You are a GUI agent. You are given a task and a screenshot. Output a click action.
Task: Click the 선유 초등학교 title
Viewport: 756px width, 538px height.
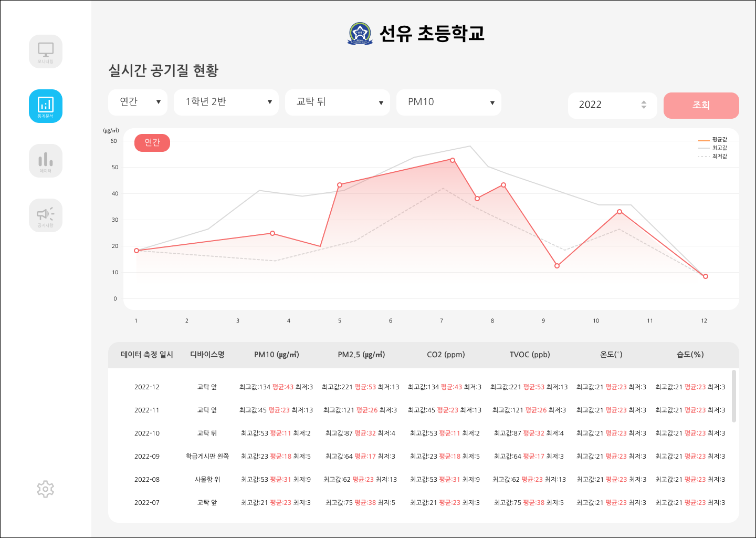[x=432, y=34]
